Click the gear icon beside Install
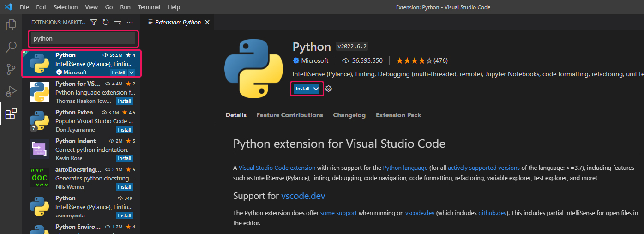 [x=329, y=89]
